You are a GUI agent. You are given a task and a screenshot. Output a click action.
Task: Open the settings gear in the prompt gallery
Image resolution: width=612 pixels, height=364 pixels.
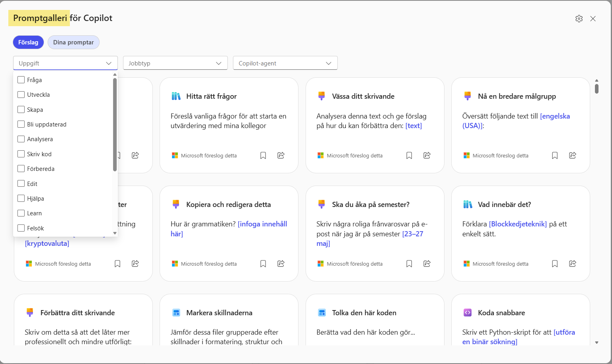click(x=579, y=19)
